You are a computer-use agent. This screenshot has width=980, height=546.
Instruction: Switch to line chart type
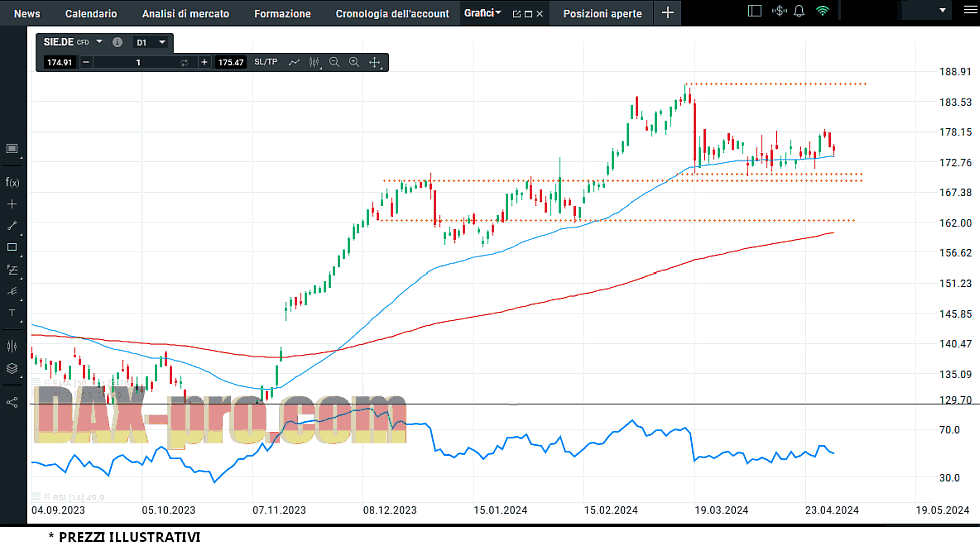pos(294,62)
